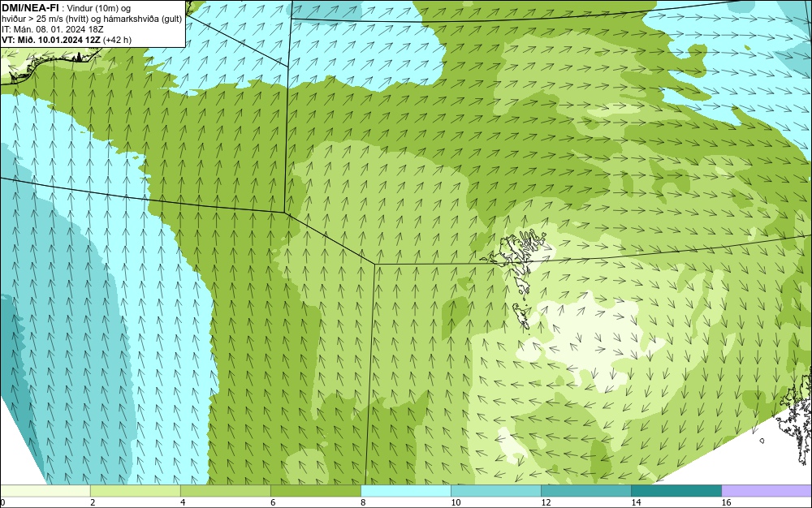Click the 12–14 m/s legend color swatch
The height and width of the screenshot is (508, 812).
pos(585,490)
